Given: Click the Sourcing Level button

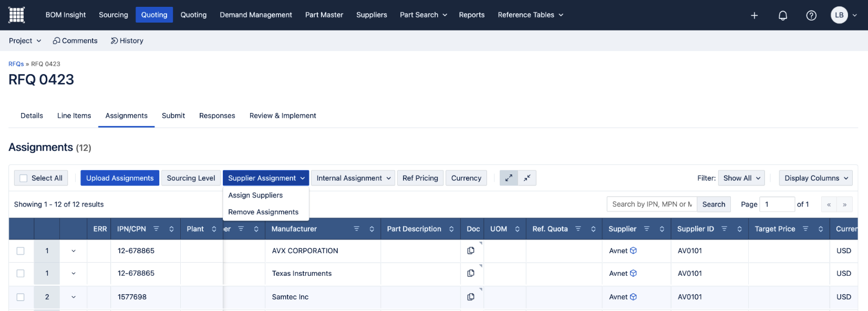Looking at the screenshot, I should [191, 178].
